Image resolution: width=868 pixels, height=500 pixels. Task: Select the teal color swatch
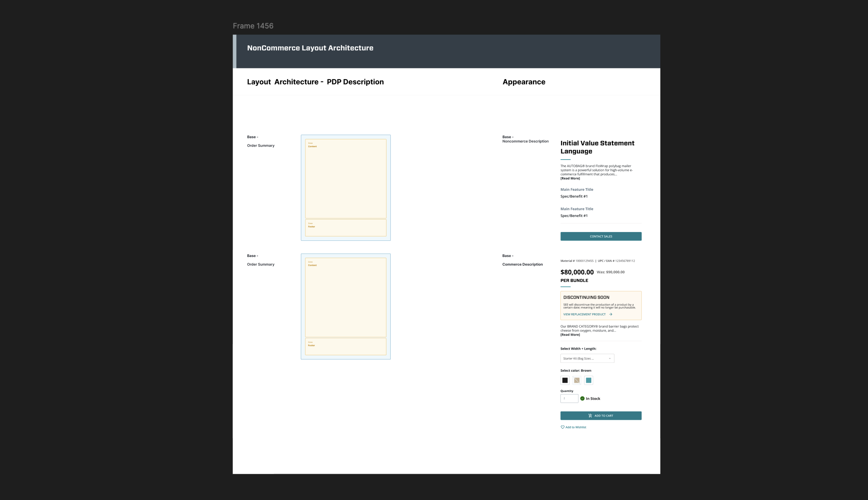[x=588, y=381]
